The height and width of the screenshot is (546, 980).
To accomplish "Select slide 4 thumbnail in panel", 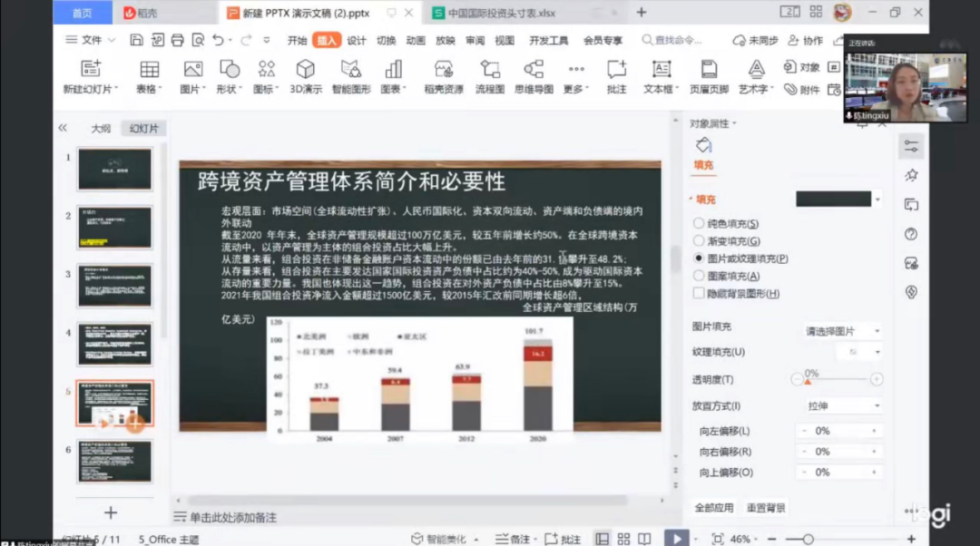I will (x=114, y=344).
